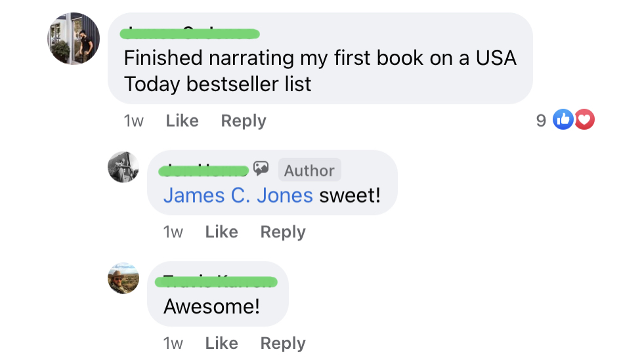Click the 1w timestamp under "Awesome!"
642x364 pixels.
click(x=173, y=344)
